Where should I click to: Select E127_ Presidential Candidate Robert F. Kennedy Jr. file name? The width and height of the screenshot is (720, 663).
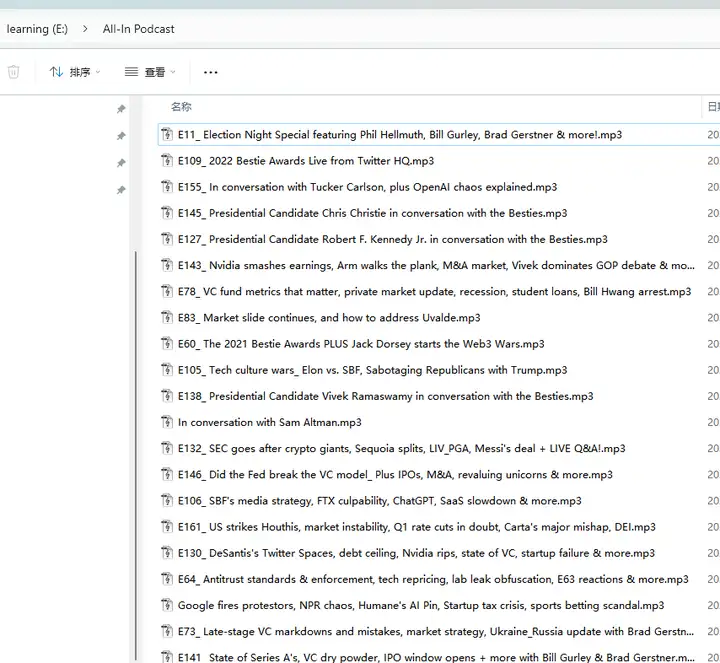click(393, 239)
